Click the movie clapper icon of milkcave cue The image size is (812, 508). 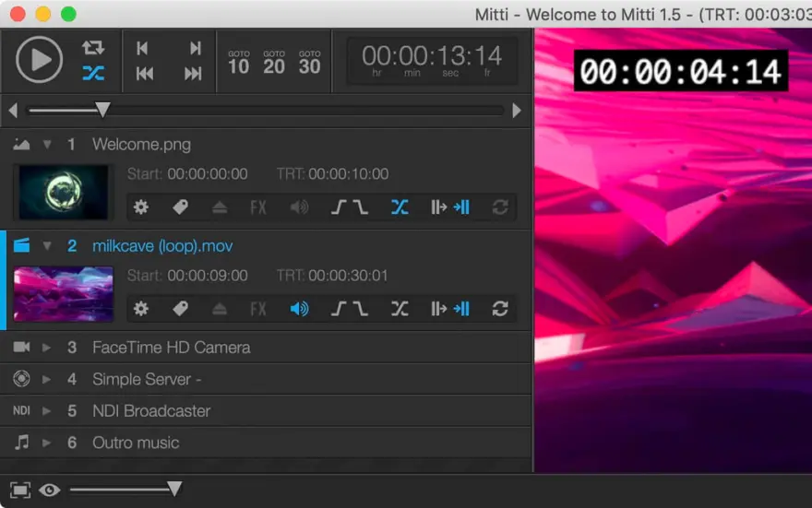[21, 245]
